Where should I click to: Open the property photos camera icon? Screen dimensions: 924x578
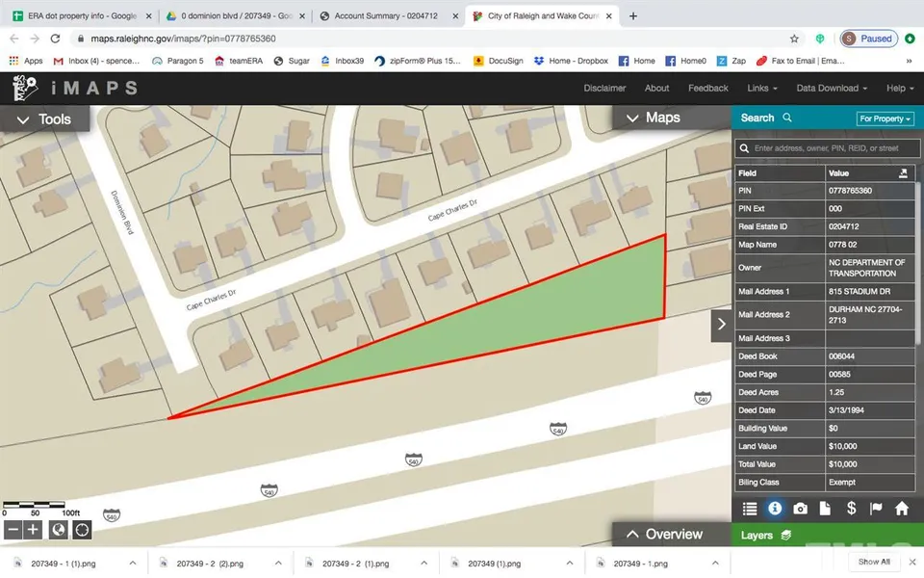pyautogui.click(x=801, y=508)
